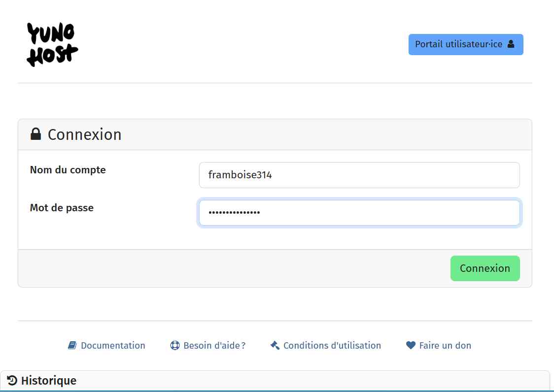Click the YunoHost logo

(x=52, y=45)
